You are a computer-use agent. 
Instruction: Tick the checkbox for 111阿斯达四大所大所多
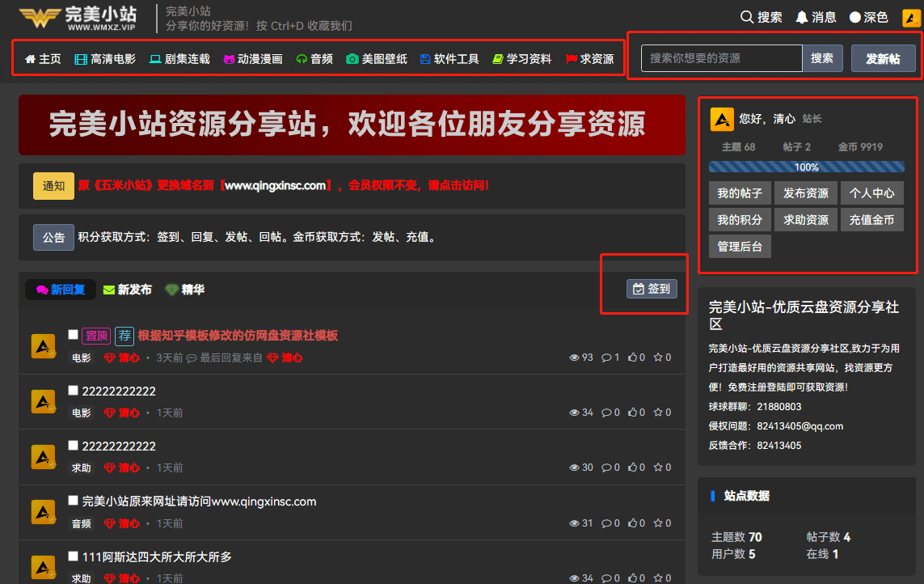click(x=74, y=556)
